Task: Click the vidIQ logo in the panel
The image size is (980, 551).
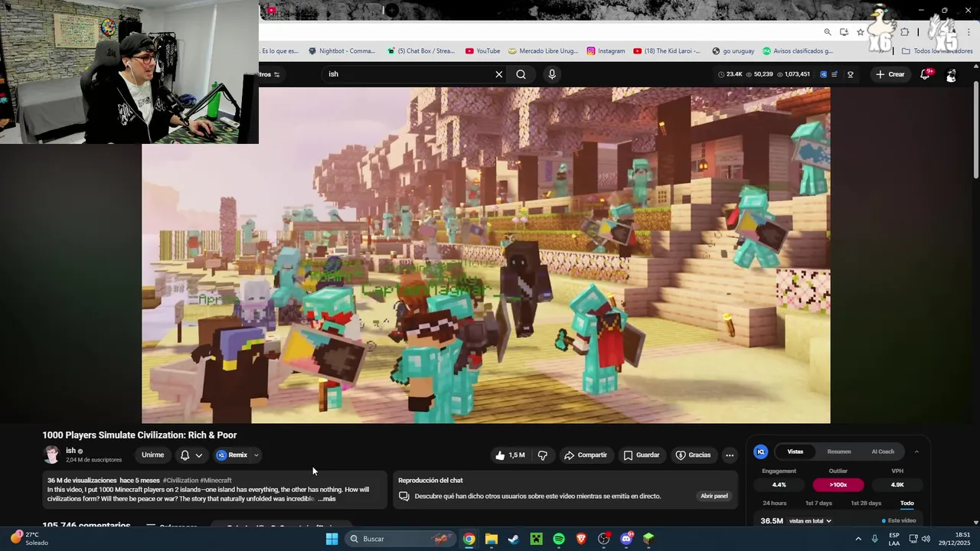Action: [x=761, y=452]
